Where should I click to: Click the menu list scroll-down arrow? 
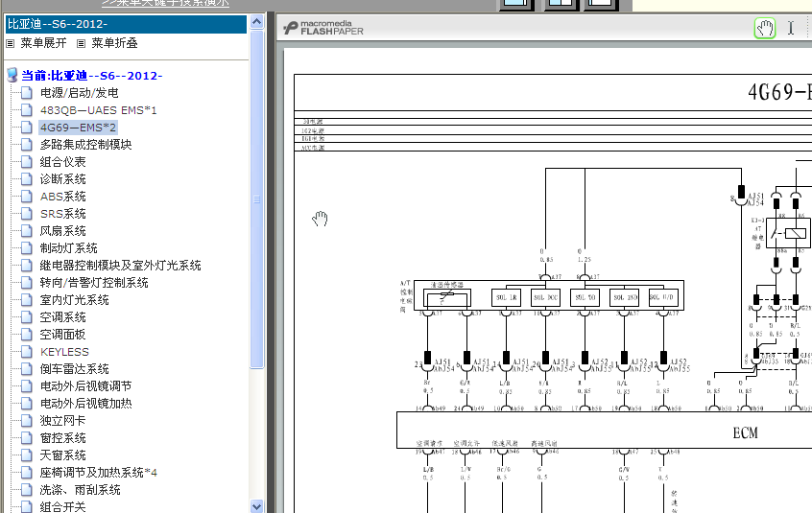(x=257, y=506)
